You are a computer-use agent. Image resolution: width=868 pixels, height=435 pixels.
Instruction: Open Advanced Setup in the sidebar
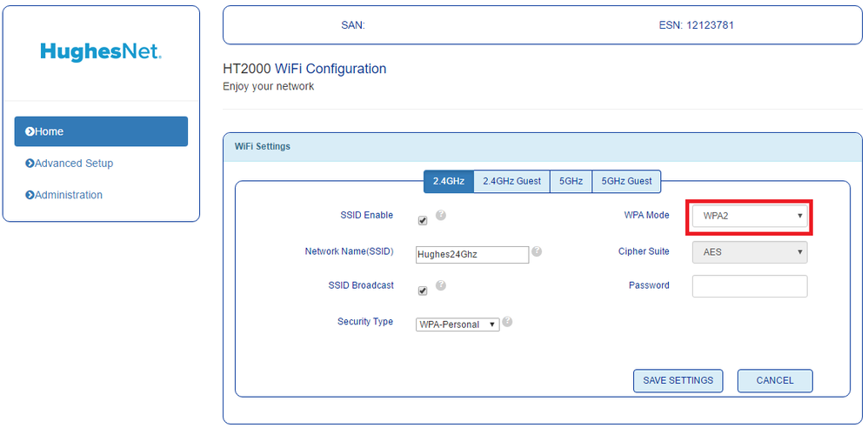[x=70, y=164]
